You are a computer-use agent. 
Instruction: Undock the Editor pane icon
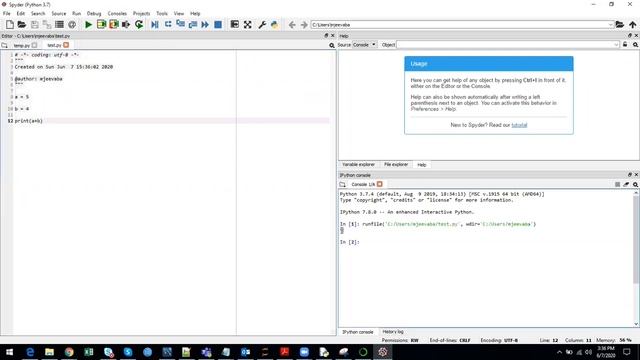pyautogui.click(x=326, y=36)
